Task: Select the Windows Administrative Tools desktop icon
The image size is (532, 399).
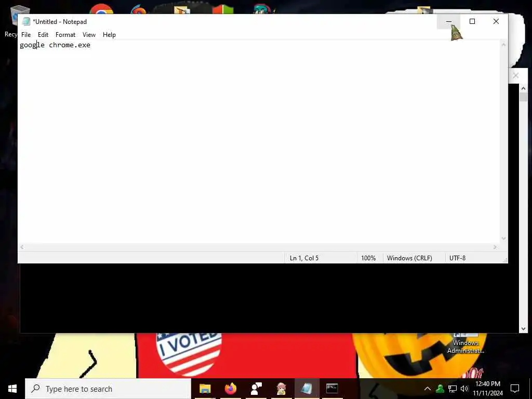Action: (465, 343)
